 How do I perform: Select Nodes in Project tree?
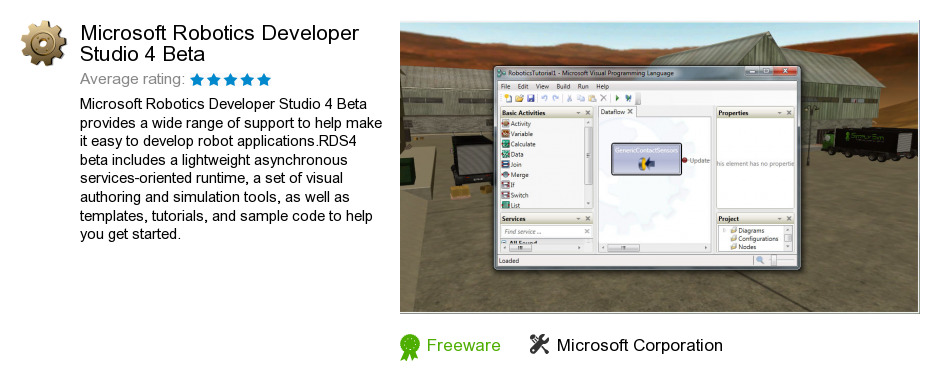(747, 247)
